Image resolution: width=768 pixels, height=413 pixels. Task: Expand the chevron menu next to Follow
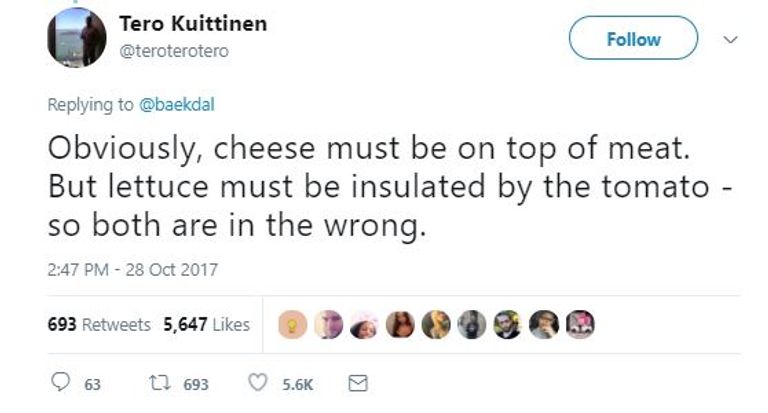730,39
